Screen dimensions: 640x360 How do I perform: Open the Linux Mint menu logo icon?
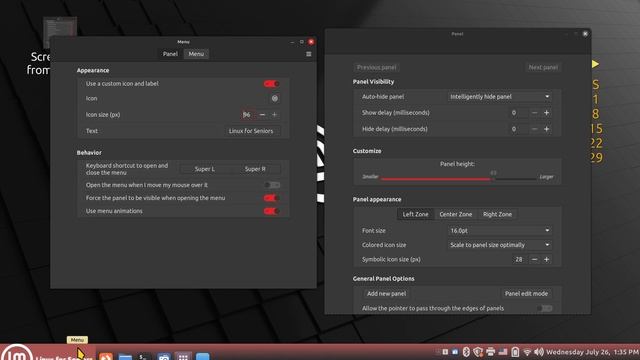tap(16, 352)
